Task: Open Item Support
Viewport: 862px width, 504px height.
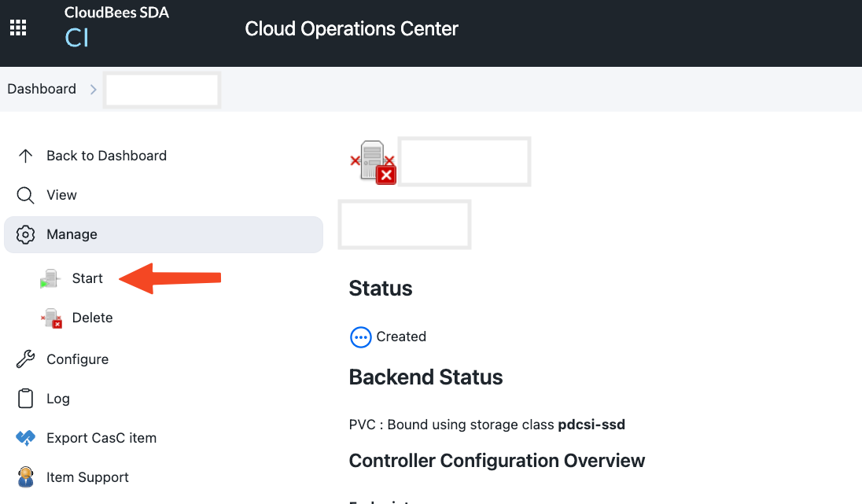Action: [87, 477]
